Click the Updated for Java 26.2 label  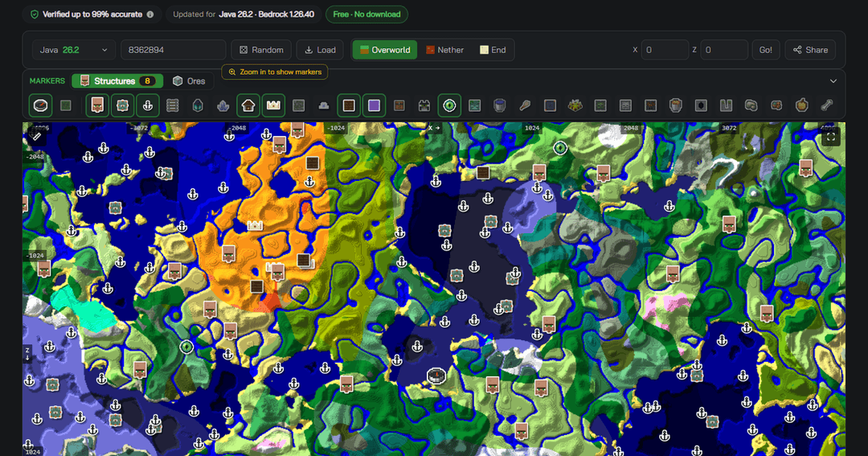pyautogui.click(x=244, y=14)
